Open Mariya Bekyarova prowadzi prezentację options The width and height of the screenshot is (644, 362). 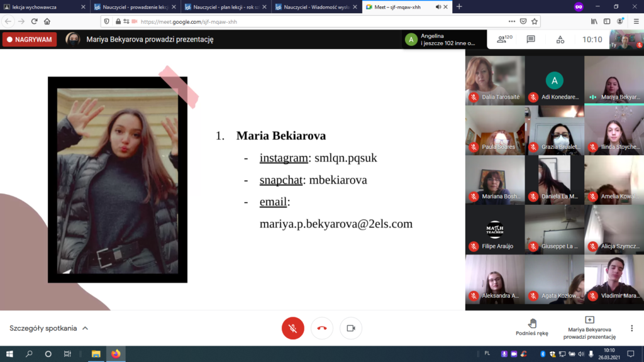click(x=589, y=327)
